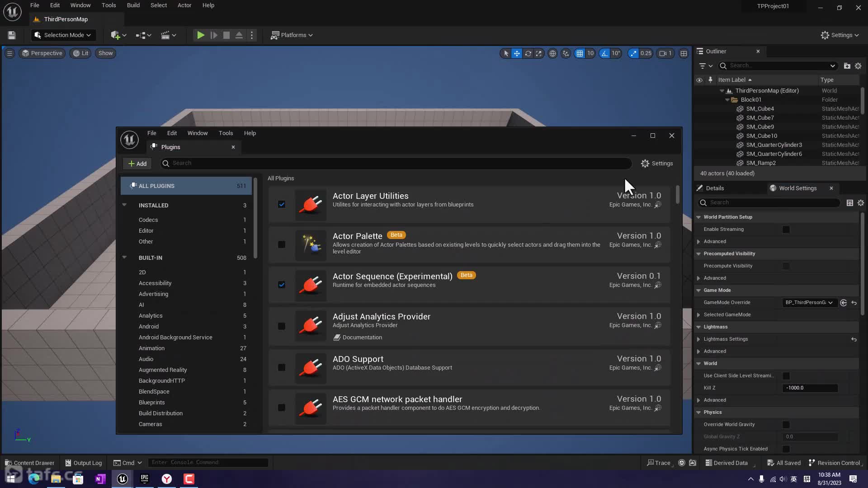This screenshot has height=488, width=868.
Task: Open the Selection Mode dropdown
Action: pyautogui.click(x=63, y=35)
